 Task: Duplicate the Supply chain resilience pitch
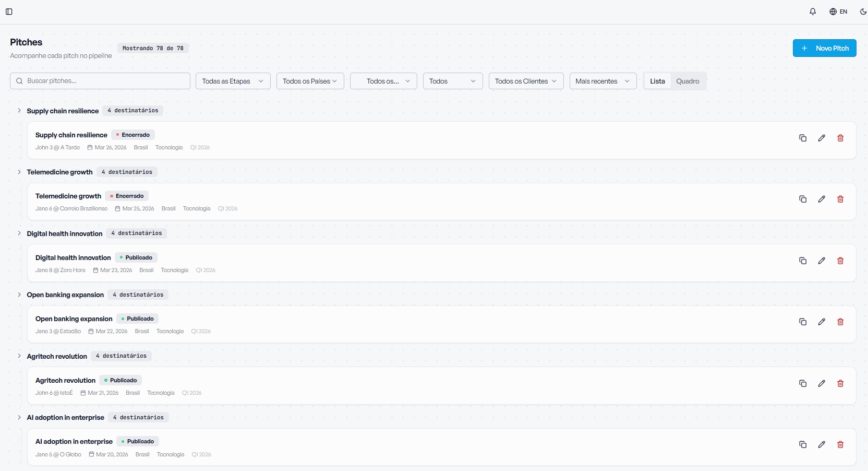[x=803, y=138]
